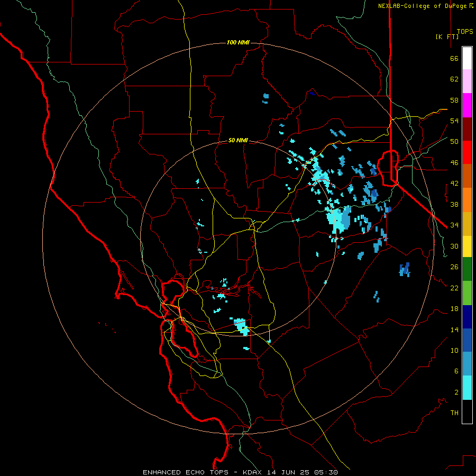476x476 pixels.
Task: Click the dark orange swatch between 46 and 42
Action: (467, 176)
